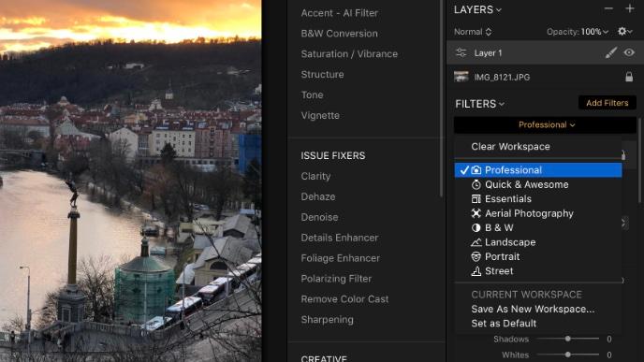
Task: Click the Aerial Photography drone icon
Action: (x=476, y=213)
